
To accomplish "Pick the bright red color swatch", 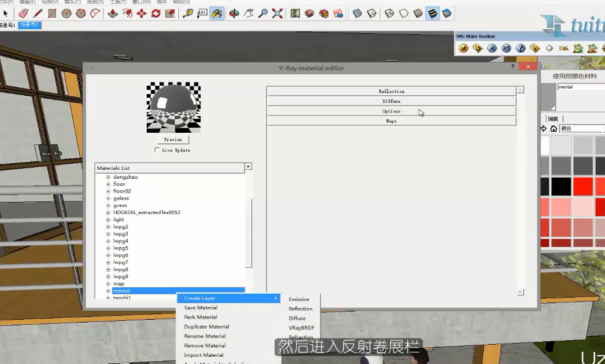I will point(583,187).
